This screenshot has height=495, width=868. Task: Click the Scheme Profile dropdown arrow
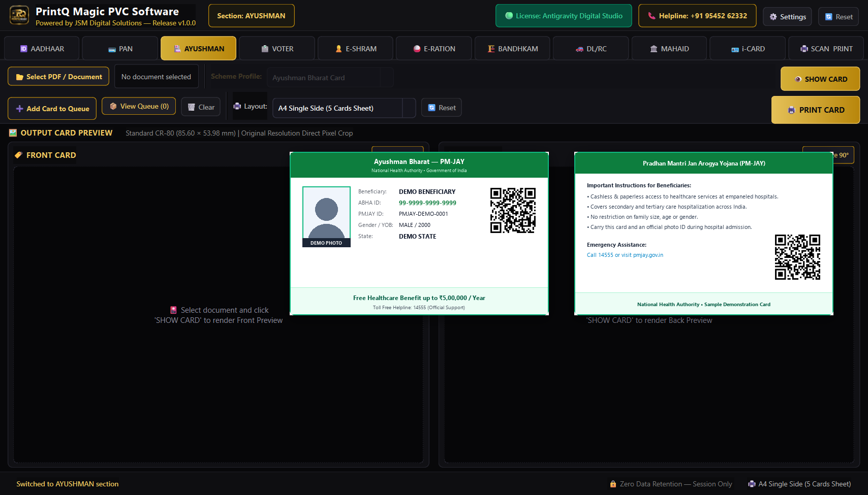(387, 78)
